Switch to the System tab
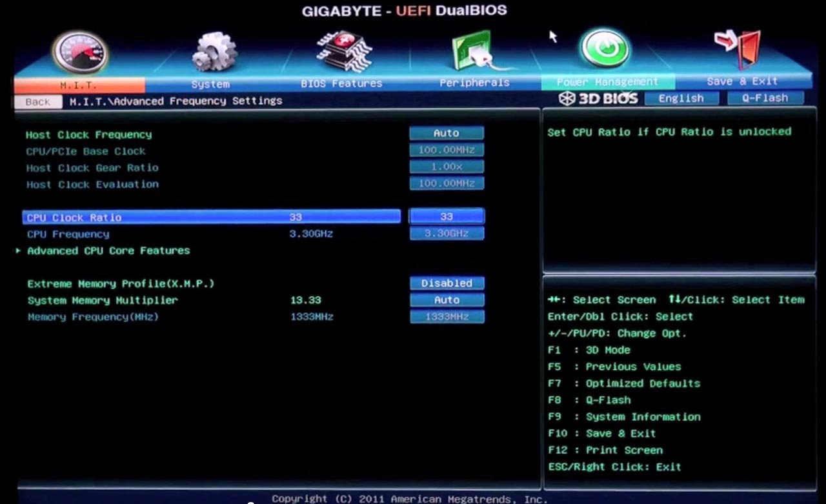This screenshot has width=826, height=504. click(x=210, y=84)
